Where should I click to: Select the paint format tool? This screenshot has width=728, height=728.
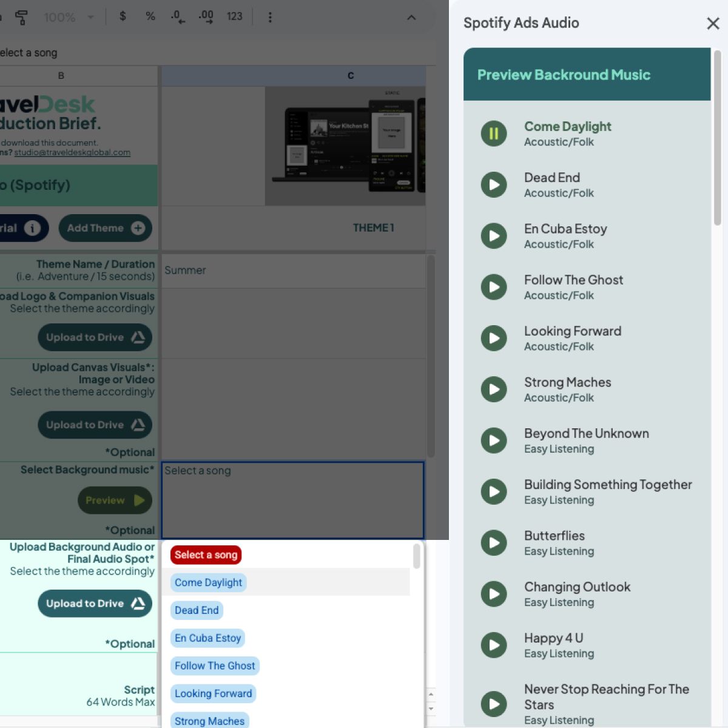point(22,17)
